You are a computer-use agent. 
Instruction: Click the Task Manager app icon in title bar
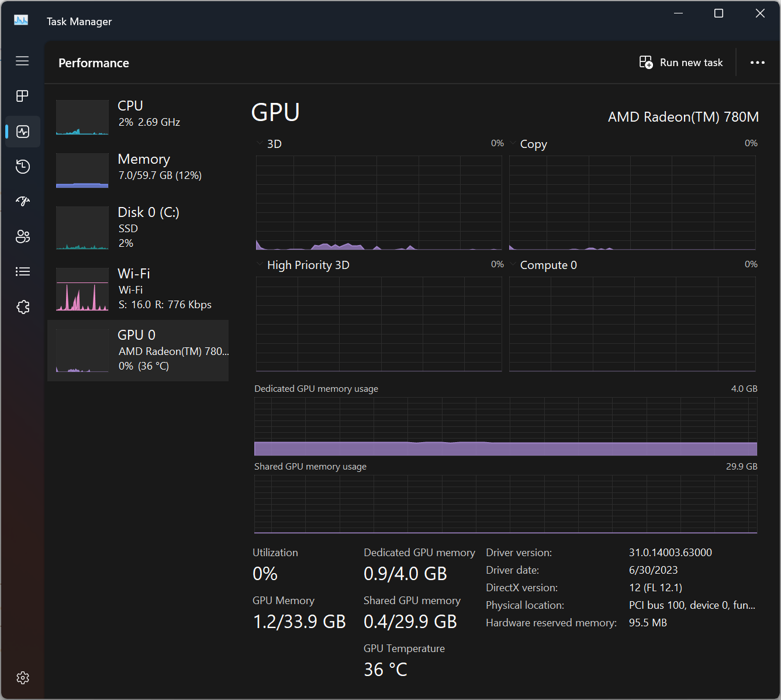[21, 20]
